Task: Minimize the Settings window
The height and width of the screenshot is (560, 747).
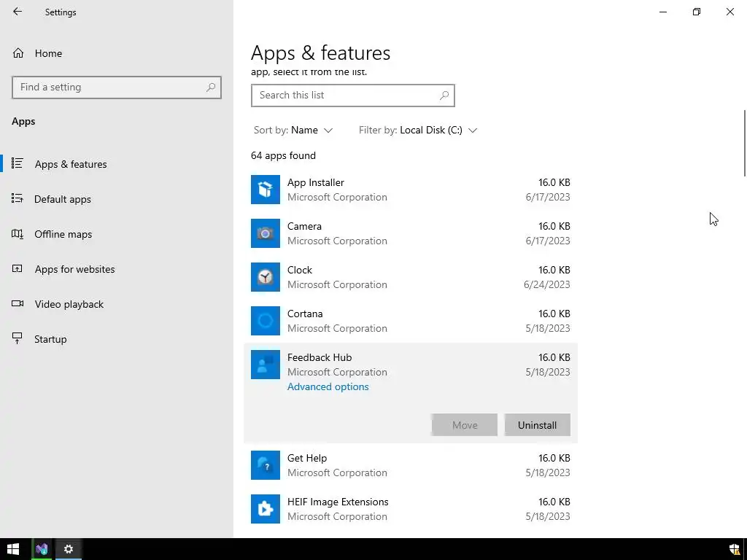Action: tap(663, 12)
